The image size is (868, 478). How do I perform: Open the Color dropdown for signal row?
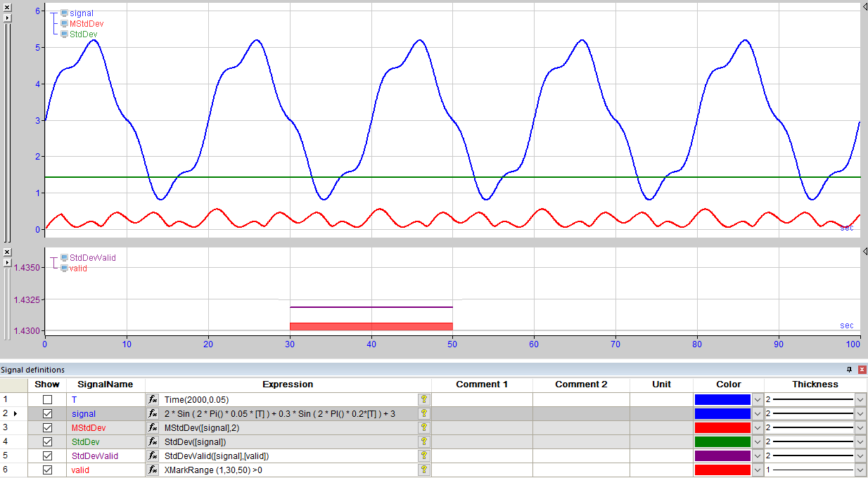tap(757, 413)
